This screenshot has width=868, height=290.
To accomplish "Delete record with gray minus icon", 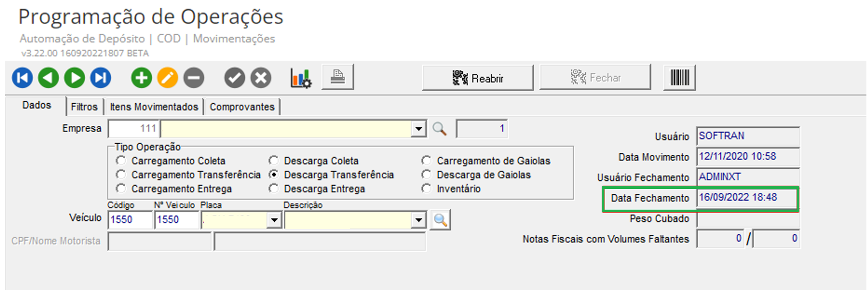I will [x=194, y=78].
